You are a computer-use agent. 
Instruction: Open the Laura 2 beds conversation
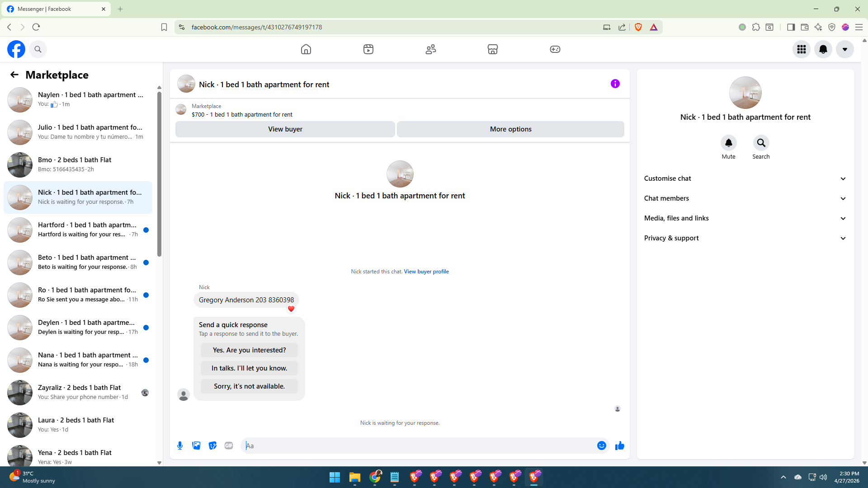(78, 425)
